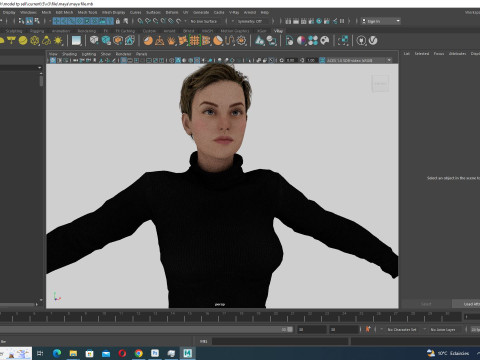The width and height of the screenshot is (480, 360).
Task: Click the teal V-Ray proxy cube icon
Action: (106, 41)
